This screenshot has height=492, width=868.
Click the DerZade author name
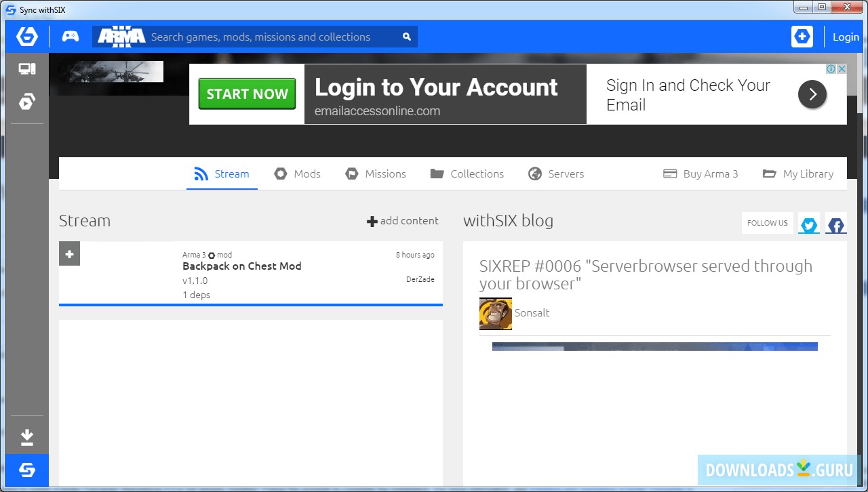click(x=420, y=279)
